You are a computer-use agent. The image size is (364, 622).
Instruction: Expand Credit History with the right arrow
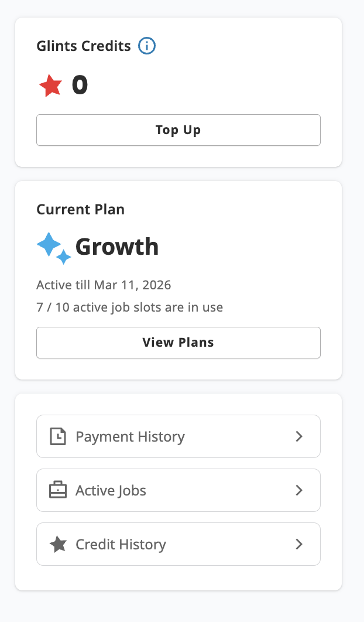300,544
